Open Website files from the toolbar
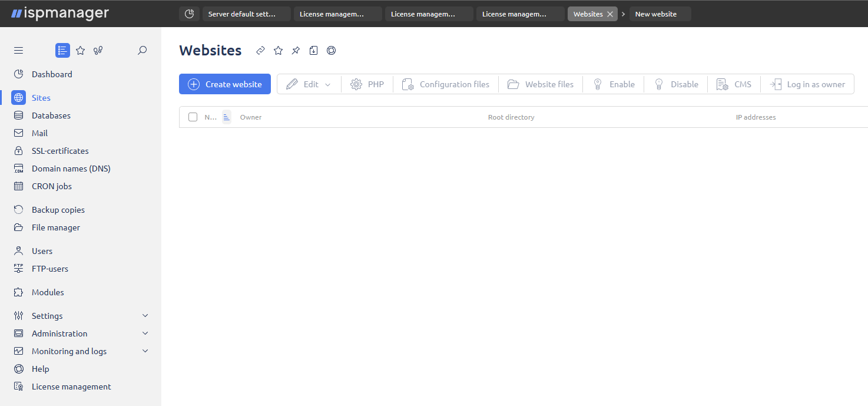This screenshot has height=406, width=868. click(541, 84)
